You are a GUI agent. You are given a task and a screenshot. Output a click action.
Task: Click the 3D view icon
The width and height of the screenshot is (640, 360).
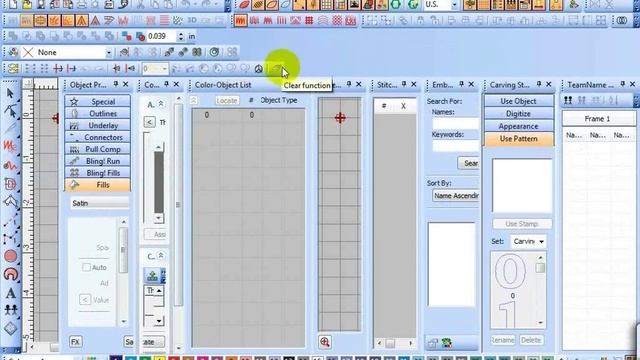point(191,20)
